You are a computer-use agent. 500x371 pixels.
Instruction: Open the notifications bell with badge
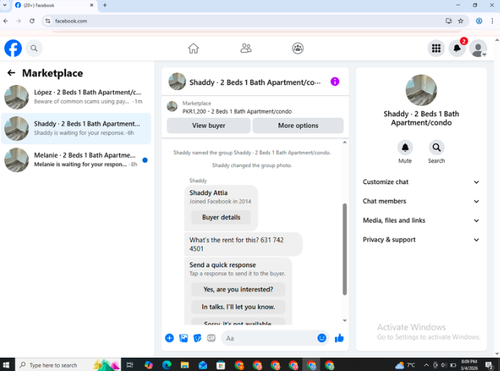coord(457,48)
